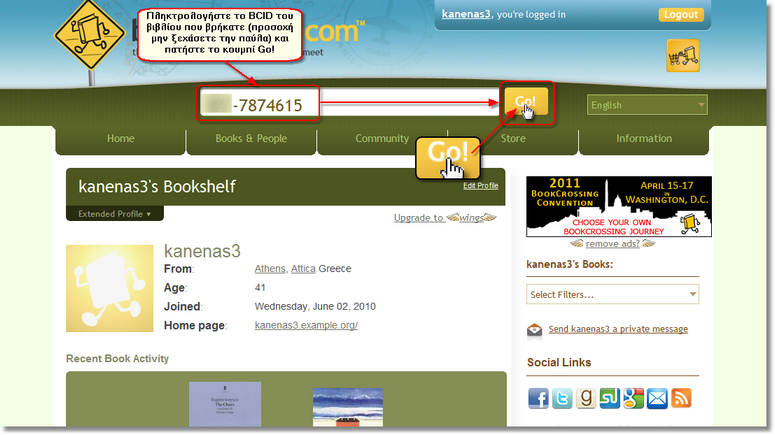
Task: Click the Edit Profile link
Action: point(480,186)
